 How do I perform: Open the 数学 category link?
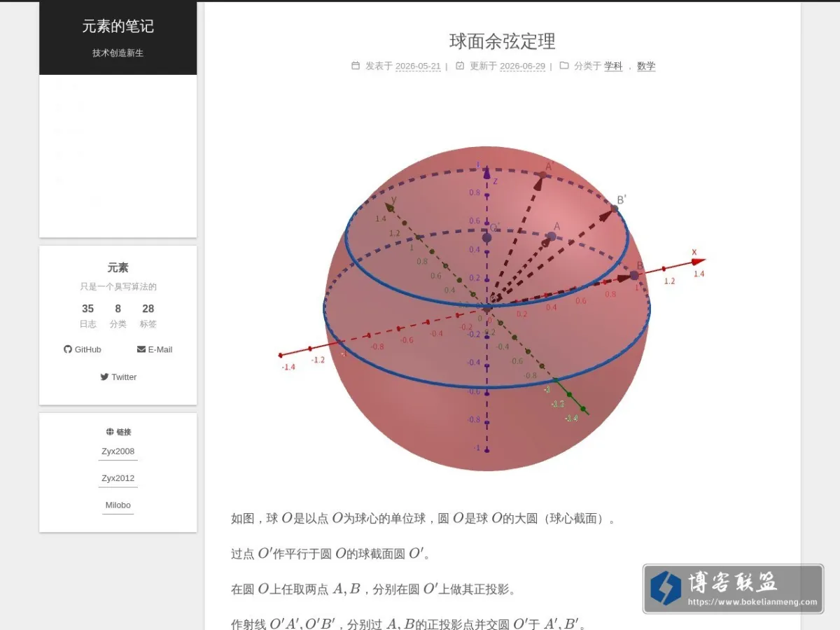click(646, 66)
